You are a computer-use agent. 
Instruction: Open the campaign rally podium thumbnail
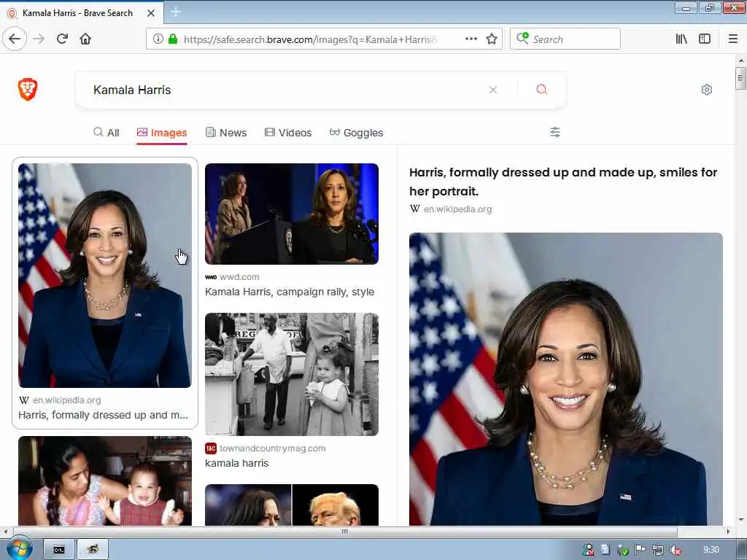pos(292,214)
